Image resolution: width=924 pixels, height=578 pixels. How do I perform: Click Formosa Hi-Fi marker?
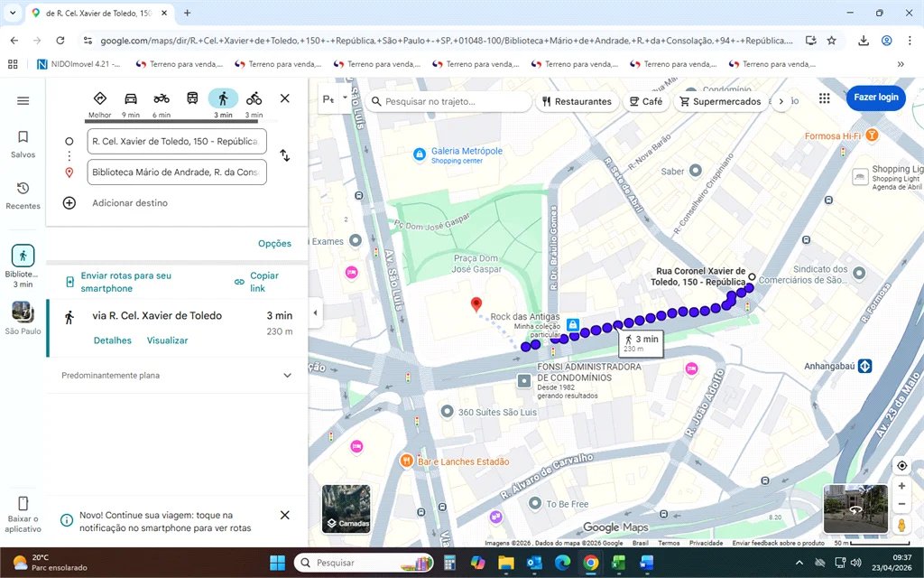(872, 135)
